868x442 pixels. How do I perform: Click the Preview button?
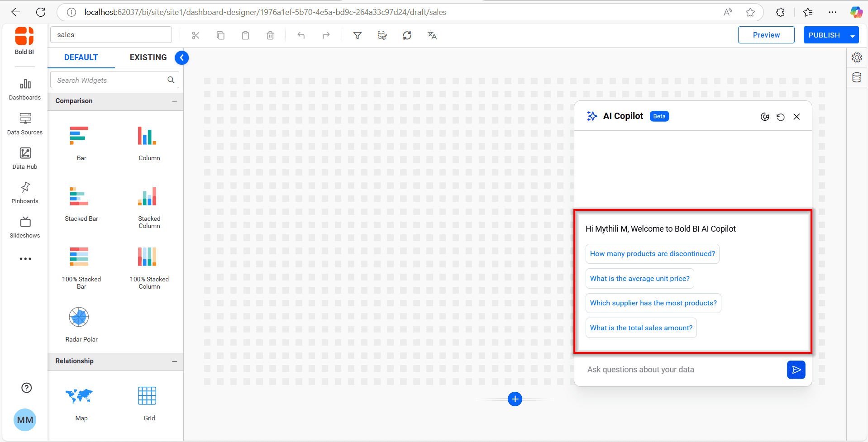766,35
